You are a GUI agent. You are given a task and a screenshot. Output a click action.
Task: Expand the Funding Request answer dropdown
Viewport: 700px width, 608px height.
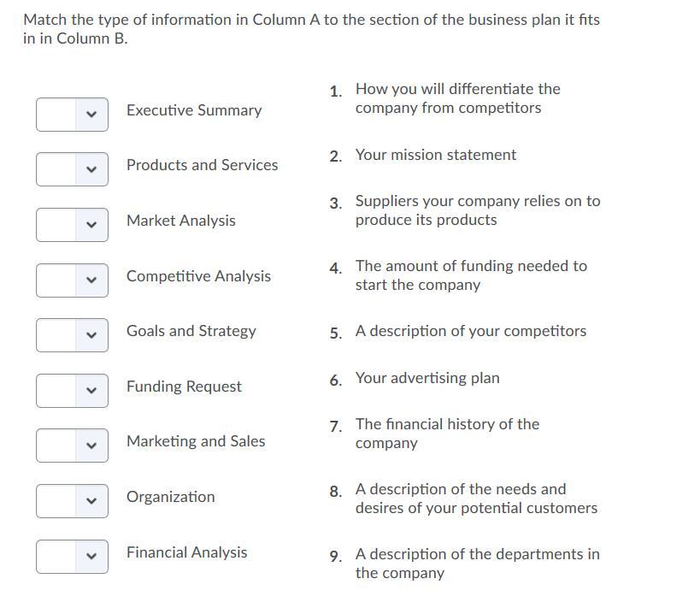(x=72, y=391)
